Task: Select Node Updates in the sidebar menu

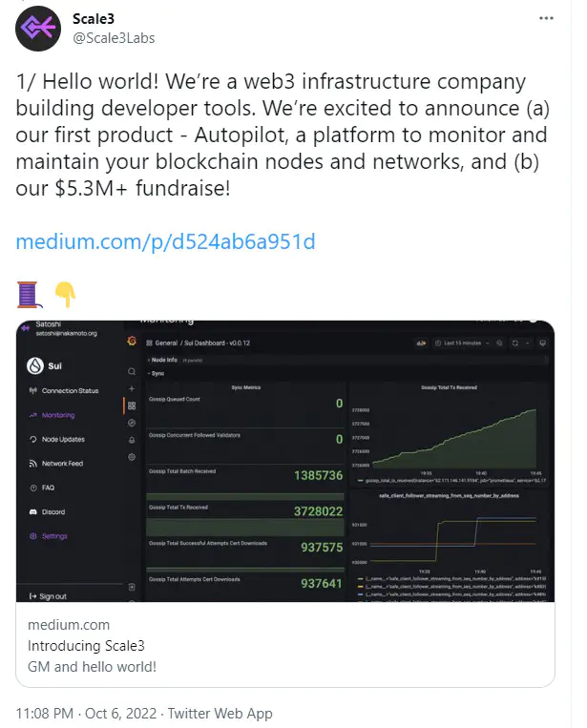Action: pyautogui.click(x=56, y=439)
